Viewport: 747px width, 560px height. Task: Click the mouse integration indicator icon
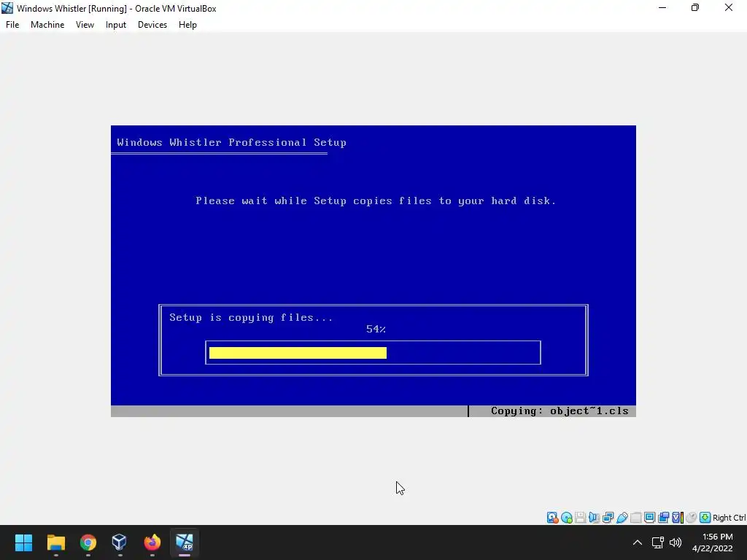(692, 517)
